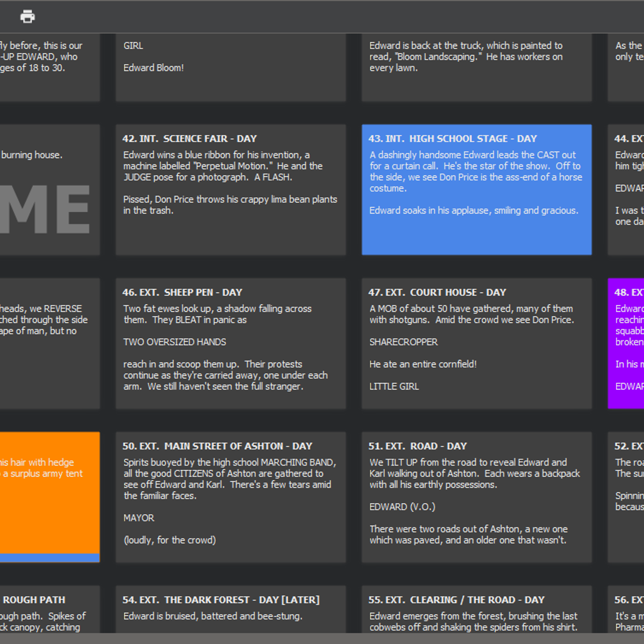
Task: Click the text '(loudly, for the crowd)'
Action: pos(169,540)
